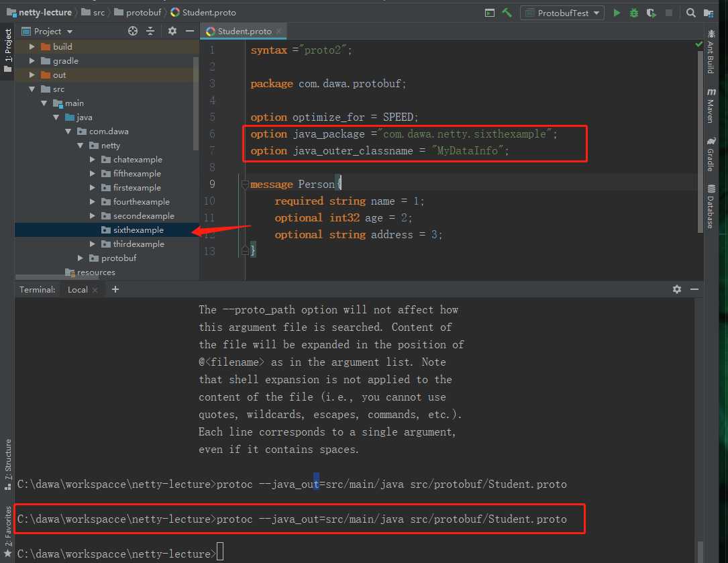728x563 pixels.
Task: Collapse the src folder
Action: tap(32, 89)
